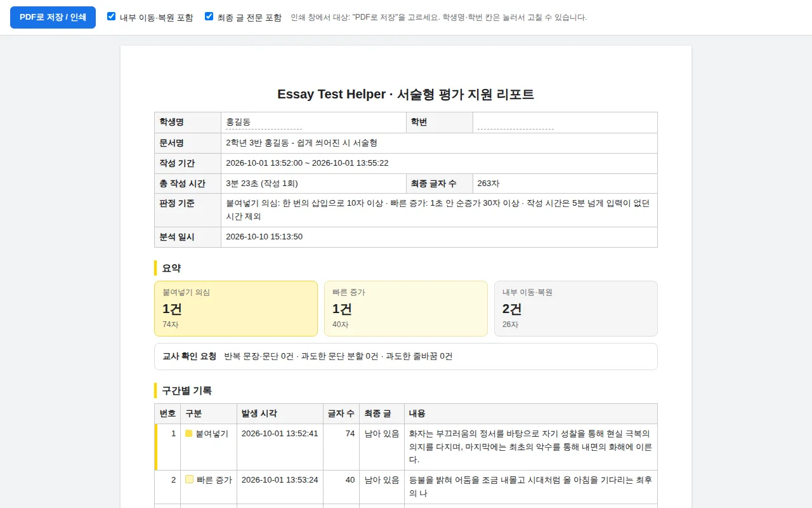The height and width of the screenshot is (508, 812).
Task: Toggle the 내부 이동·복원 포함 checkbox
Action: click(x=112, y=17)
